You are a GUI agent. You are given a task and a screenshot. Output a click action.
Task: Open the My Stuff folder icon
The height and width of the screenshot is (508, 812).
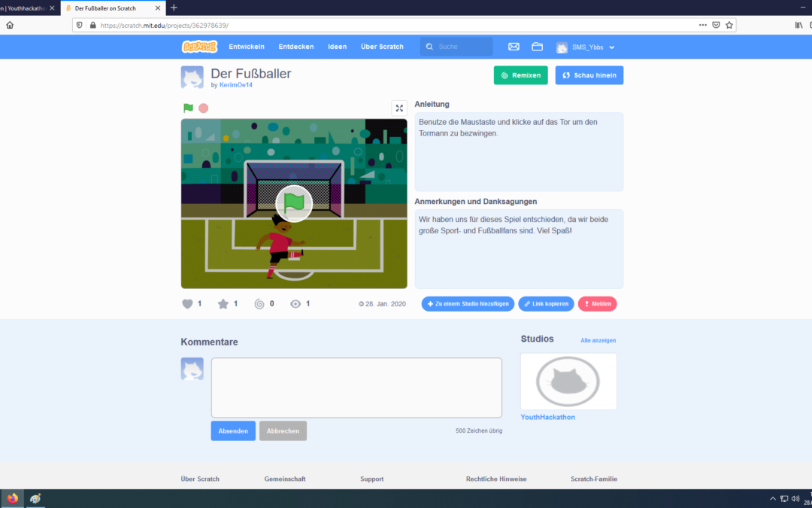click(537, 47)
